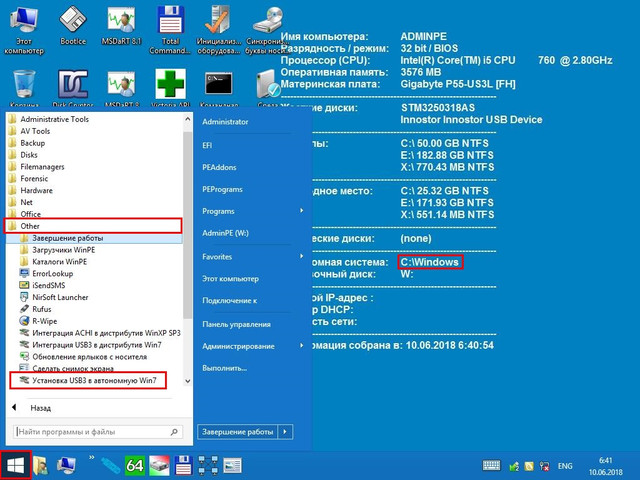Launch iSendSMS program
This screenshot has height=480, width=640.
pyautogui.click(x=95, y=285)
